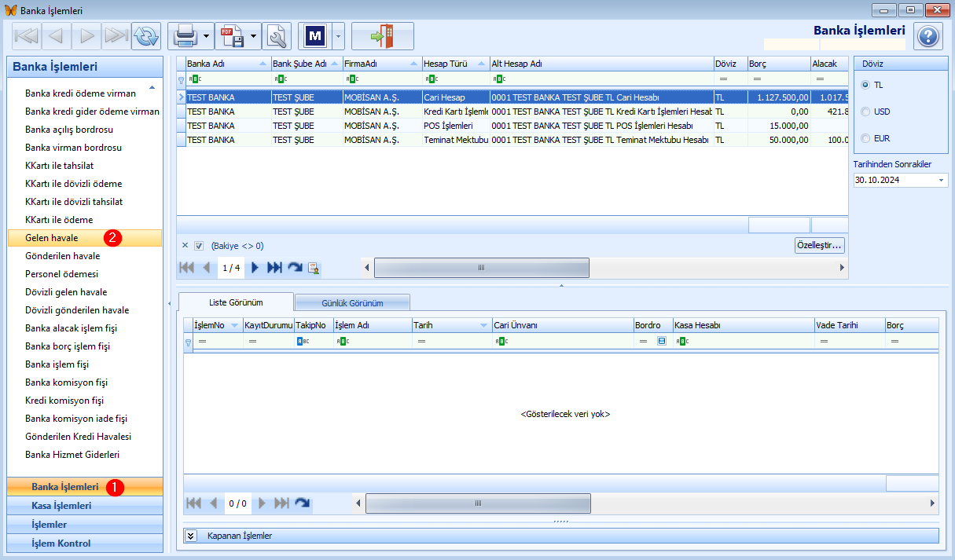Click upper grid horizontal scrollbar thumb
Viewport: 955px width, 560px height.
pyautogui.click(x=482, y=268)
